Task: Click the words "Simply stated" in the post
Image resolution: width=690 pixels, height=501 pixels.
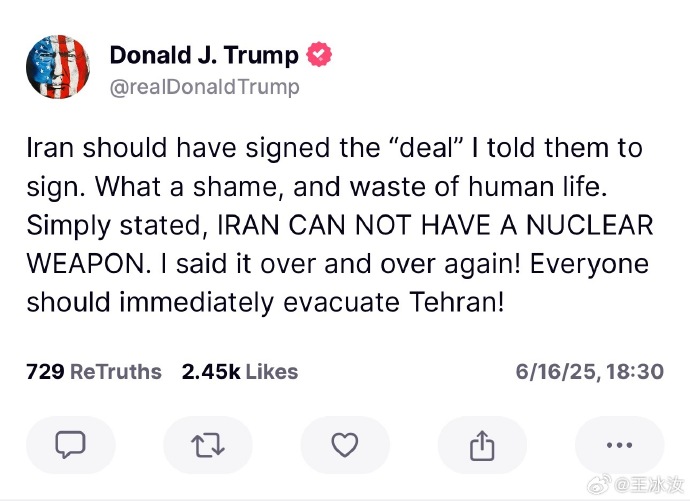Action: (98, 225)
